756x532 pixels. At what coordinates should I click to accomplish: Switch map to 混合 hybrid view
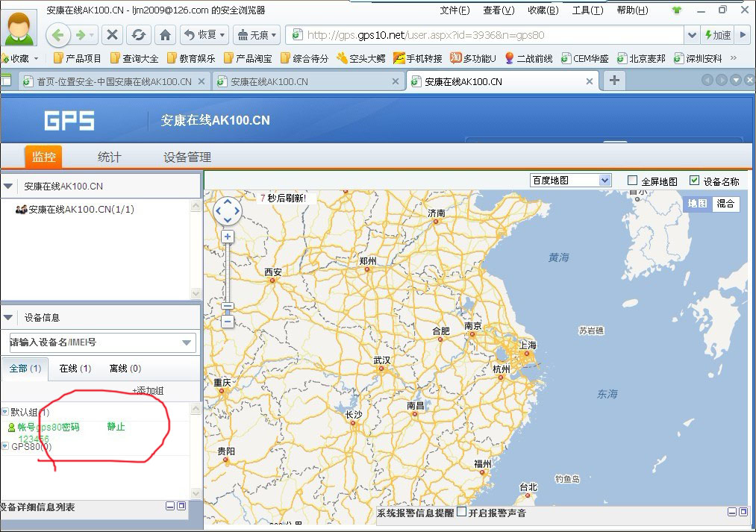[725, 204]
